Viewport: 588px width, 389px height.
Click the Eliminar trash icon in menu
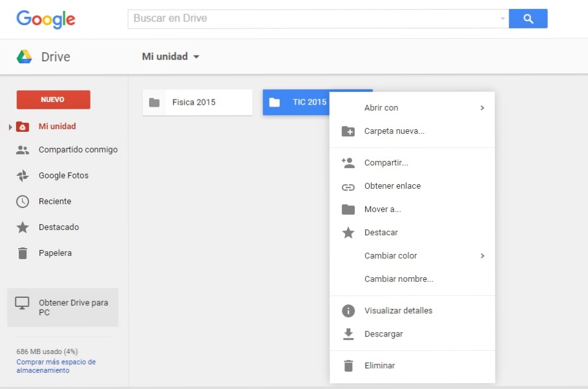point(348,366)
